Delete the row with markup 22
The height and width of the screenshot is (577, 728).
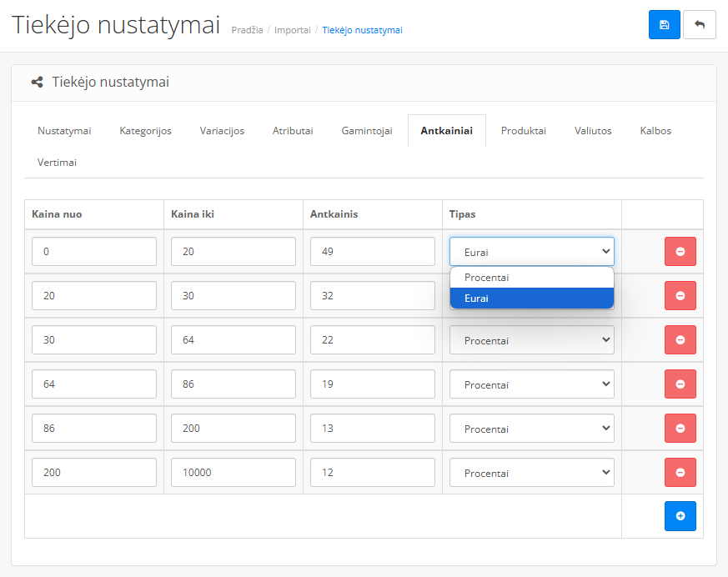pyautogui.click(x=680, y=340)
